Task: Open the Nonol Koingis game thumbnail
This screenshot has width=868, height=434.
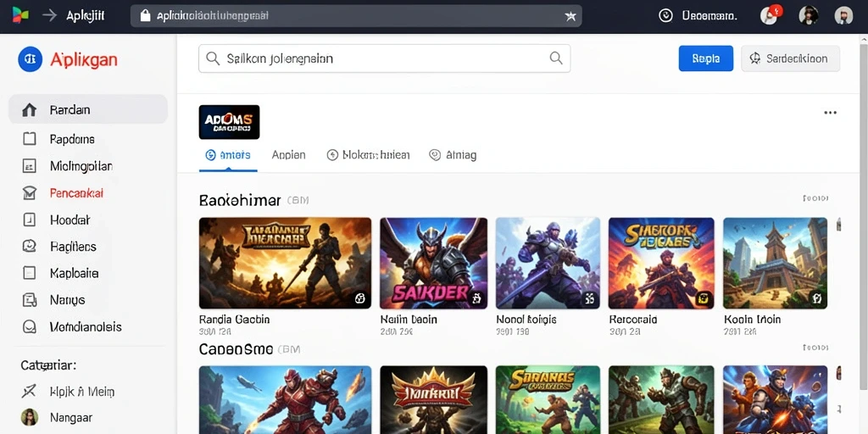Action: 548,263
